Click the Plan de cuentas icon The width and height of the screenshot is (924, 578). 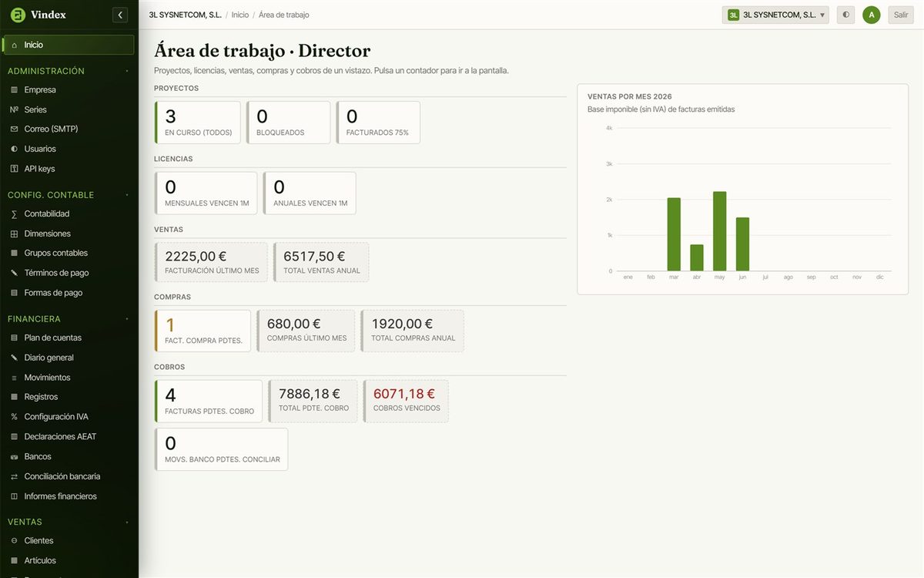click(14, 338)
